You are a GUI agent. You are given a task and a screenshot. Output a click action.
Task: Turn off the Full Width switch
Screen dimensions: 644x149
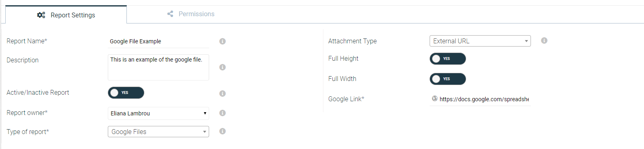click(448, 79)
